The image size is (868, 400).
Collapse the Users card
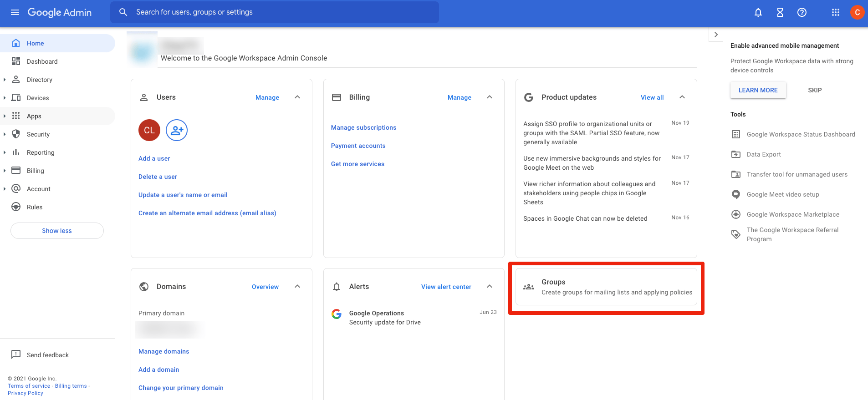click(x=297, y=97)
